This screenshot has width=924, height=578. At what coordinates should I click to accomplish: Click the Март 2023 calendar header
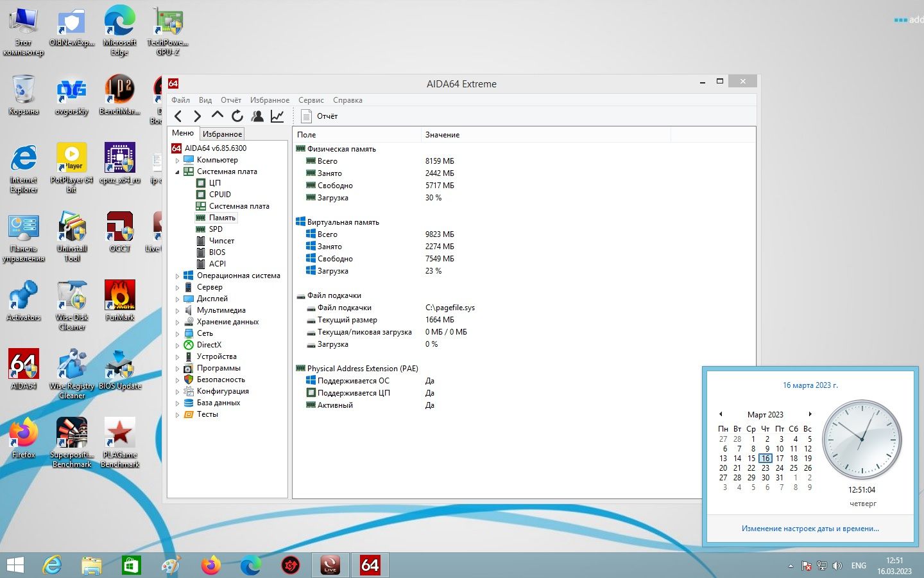[x=766, y=415]
